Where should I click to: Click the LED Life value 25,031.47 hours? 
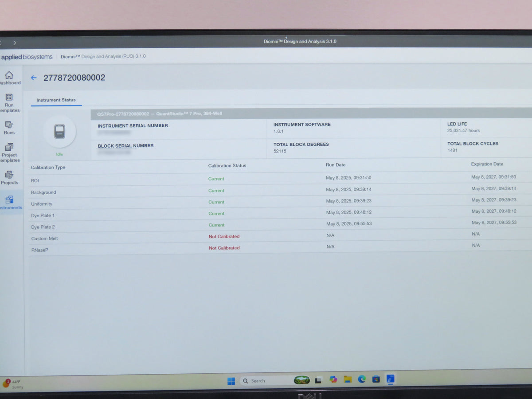pyautogui.click(x=463, y=131)
